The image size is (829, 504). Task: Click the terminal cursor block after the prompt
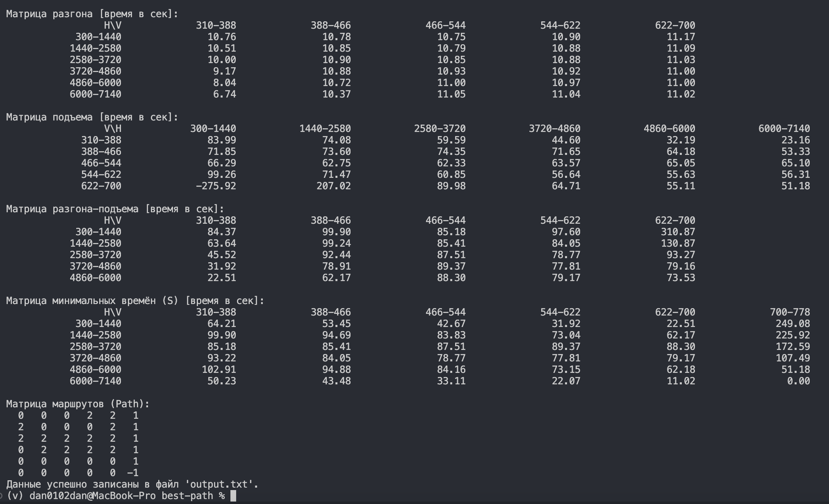[x=233, y=496]
